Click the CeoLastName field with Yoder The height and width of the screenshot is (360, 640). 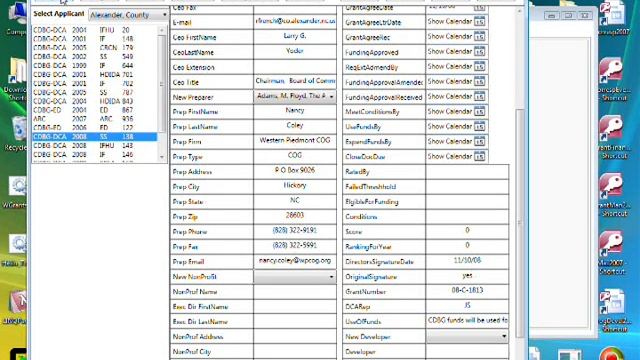295,51
